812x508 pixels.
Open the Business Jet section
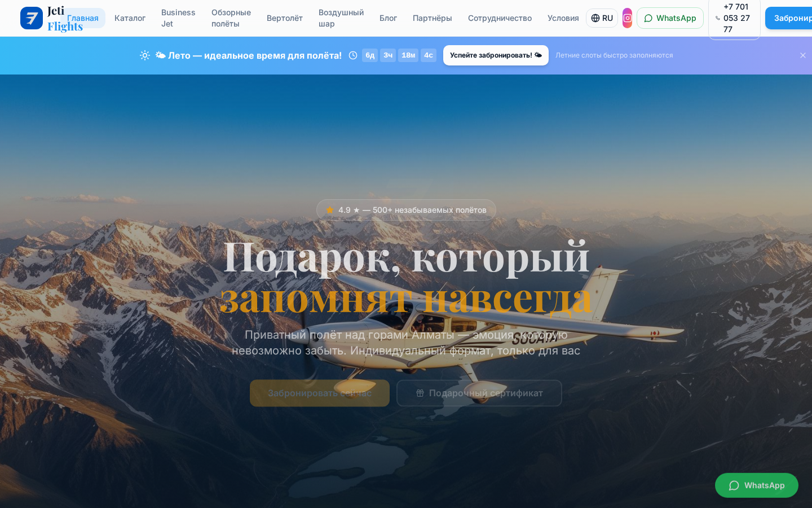pos(178,18)
